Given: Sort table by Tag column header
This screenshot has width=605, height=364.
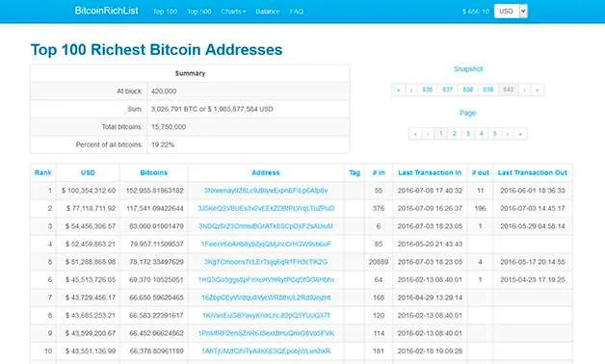Looking at the screenshot, I should pyautogui.click(x=355, y=172).
